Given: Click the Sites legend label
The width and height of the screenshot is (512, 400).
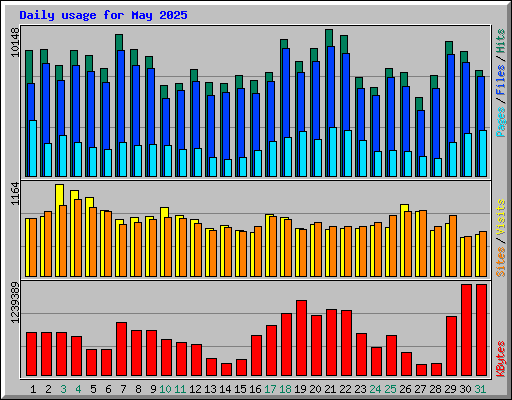Looking at the screenshot, I should click(501, 262).
